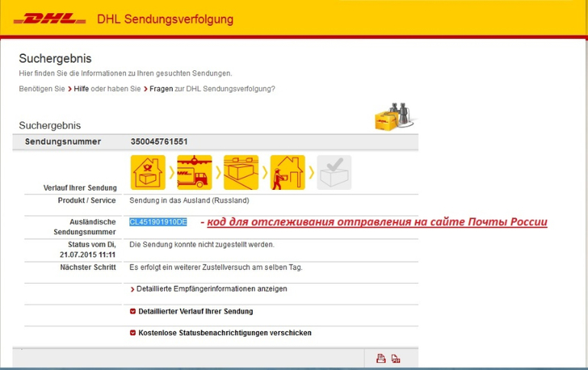Screen dimensions: 588x370
Task: Click the print icon at bottom right
Action: click(380, 359)
